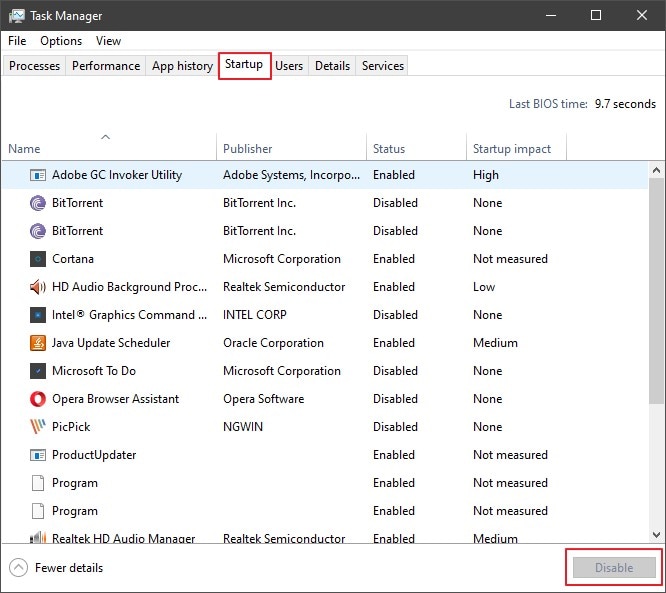Click the Oracle Corporation publisher cell
Image resolution: width=666 pixels, height=593 pixels.
[274, 343]
